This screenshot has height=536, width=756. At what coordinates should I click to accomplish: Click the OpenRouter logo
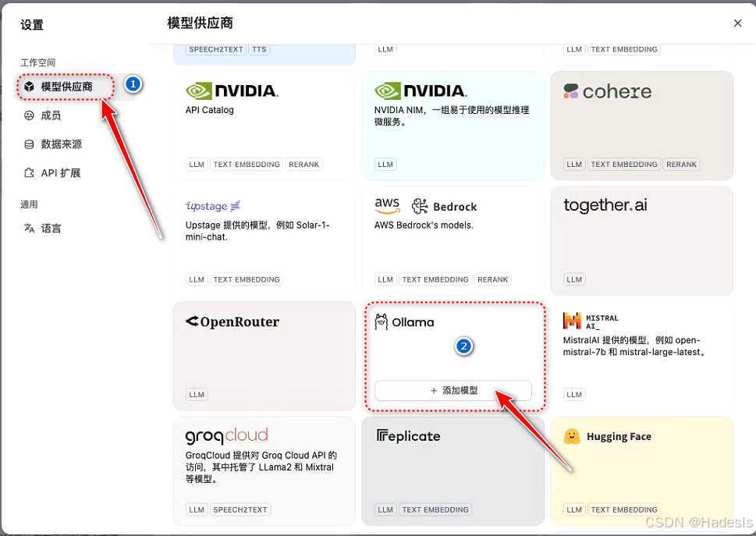232,321
